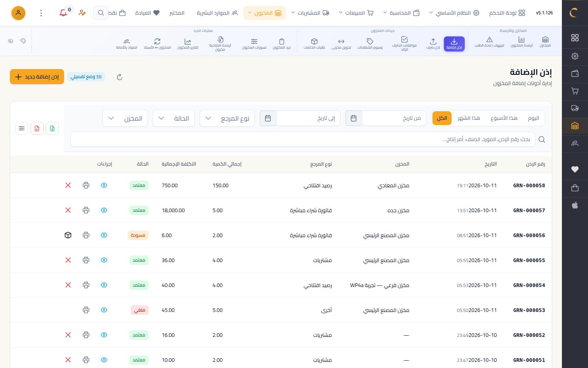Expand المخزن warehouse filter dropdown
Screen dimensions: 588x368
pos(125,118)
